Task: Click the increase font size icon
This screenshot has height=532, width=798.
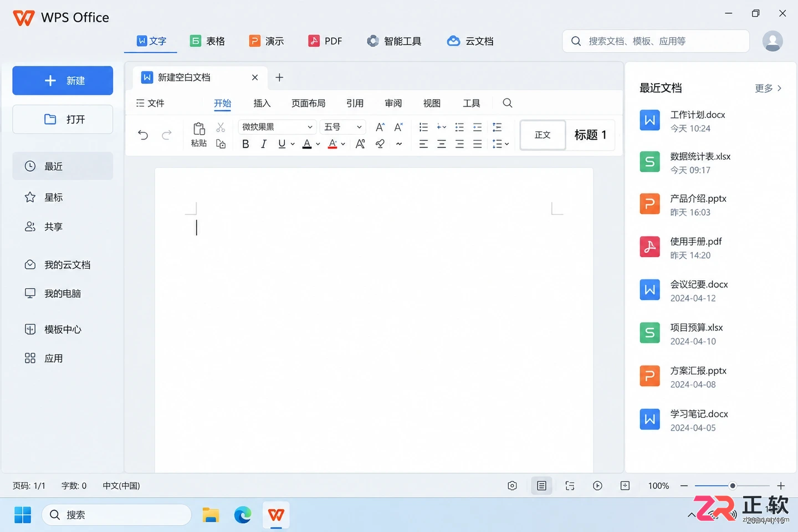Action: coord(380,127)
